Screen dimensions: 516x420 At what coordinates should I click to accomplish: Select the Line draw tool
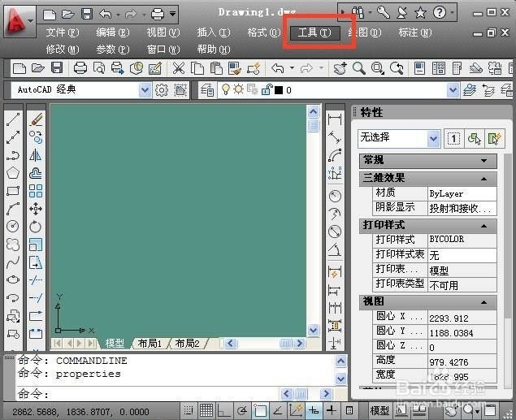[13, 119]
